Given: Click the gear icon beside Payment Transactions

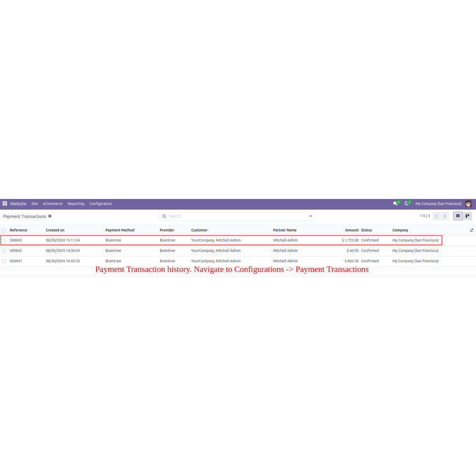Looking at the screenshot, I should point(50,216).
